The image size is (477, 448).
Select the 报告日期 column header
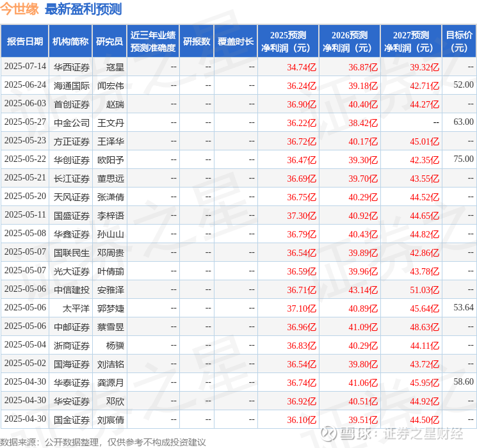pos(24,42)
